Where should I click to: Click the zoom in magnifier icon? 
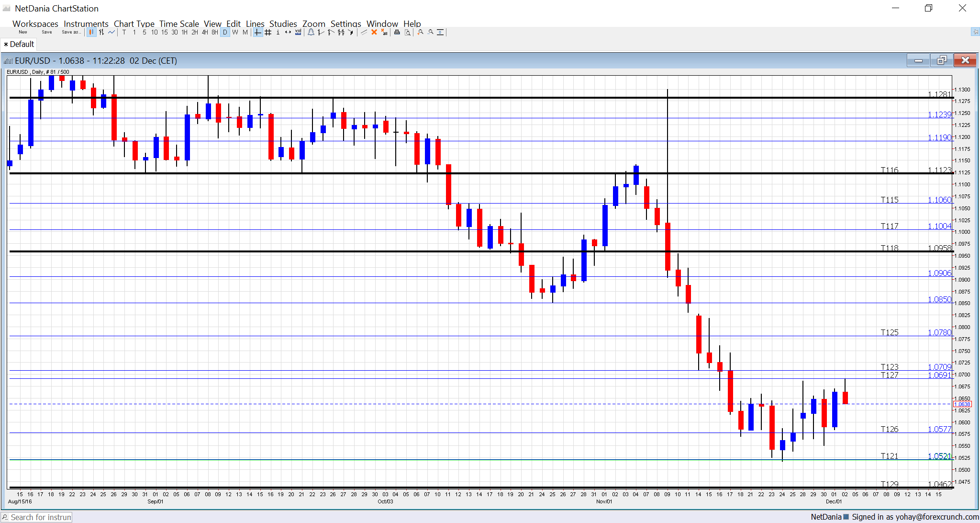click(x=420, y=32)
